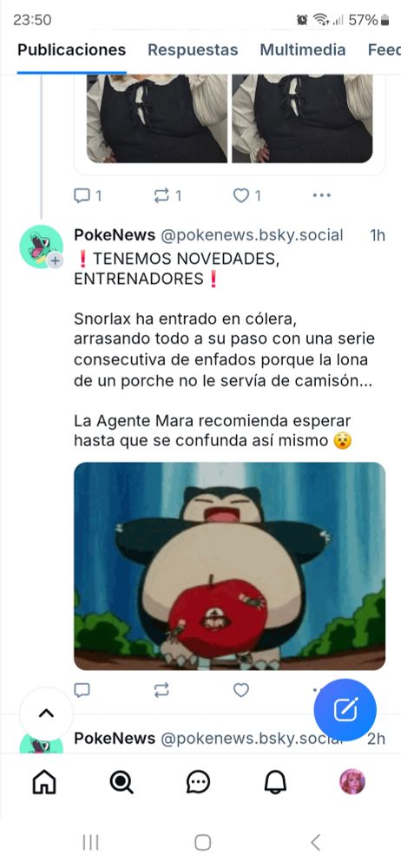Switch to the Respuestas tab

coord(193,49)
